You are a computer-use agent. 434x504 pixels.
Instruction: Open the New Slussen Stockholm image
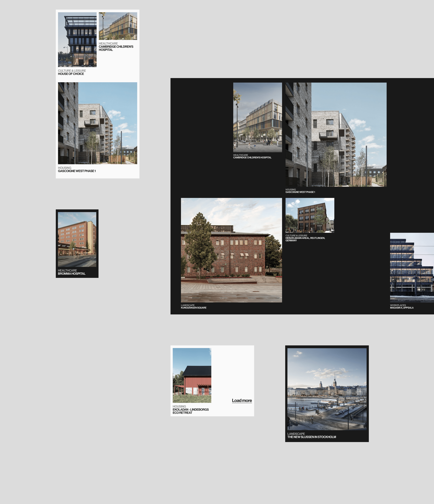[327, 389]
